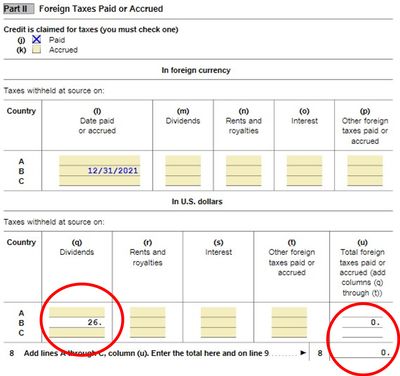Screen dimensions: 400x376
Task: Click the (t) Other foreign taxes column header
Action: click(x=292, y=258)
